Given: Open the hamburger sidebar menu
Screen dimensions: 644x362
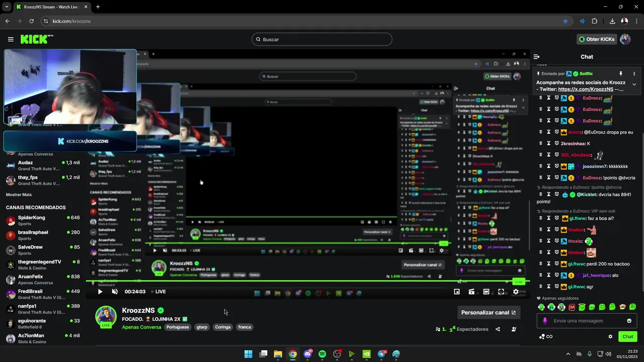Looking at the screenshot, I should click(x=11, y=39).
